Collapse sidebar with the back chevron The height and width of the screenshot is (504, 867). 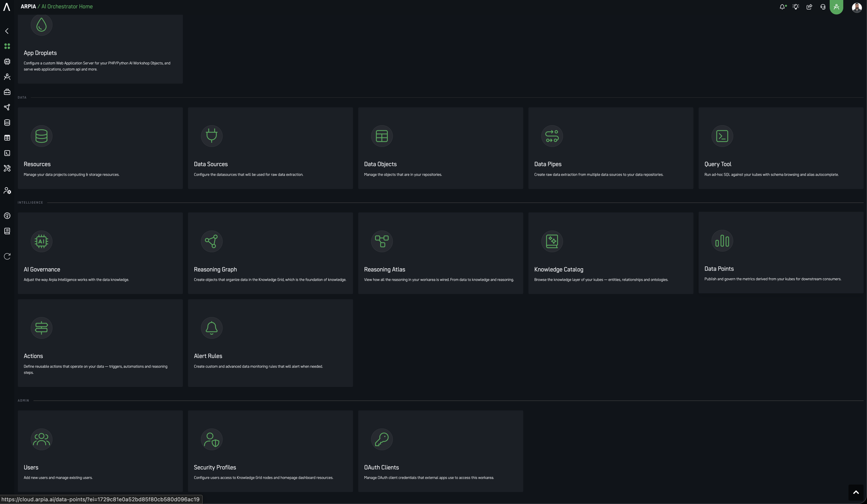pyautogui.click(x=7, y=31)
